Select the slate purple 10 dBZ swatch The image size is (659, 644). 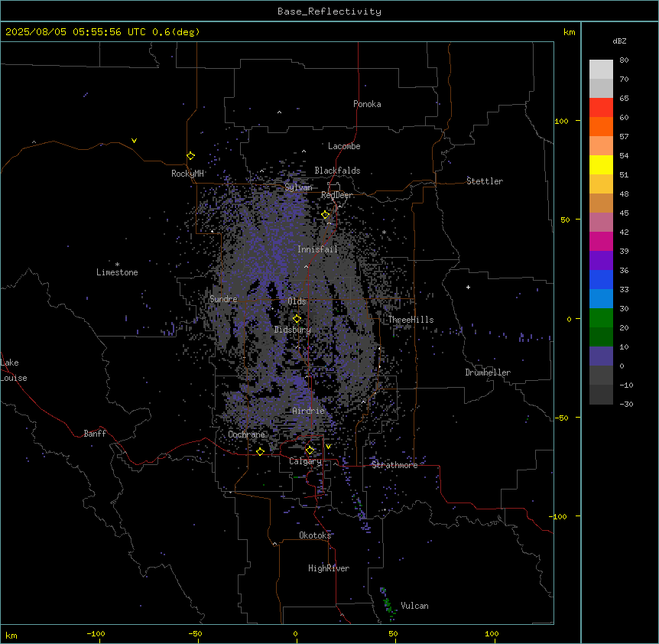(x=601, y=356)
